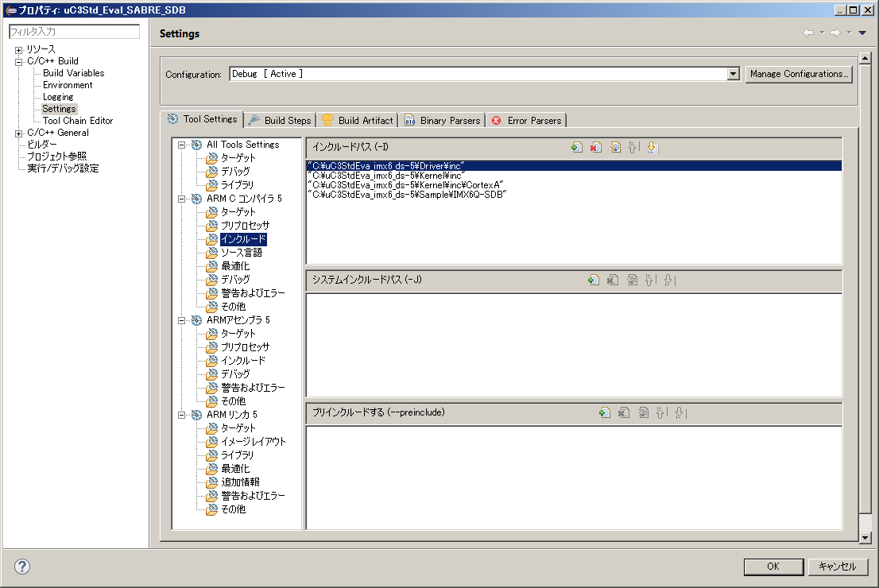Expand the リソース tree node
879x588 pixels.
(18, 50)
